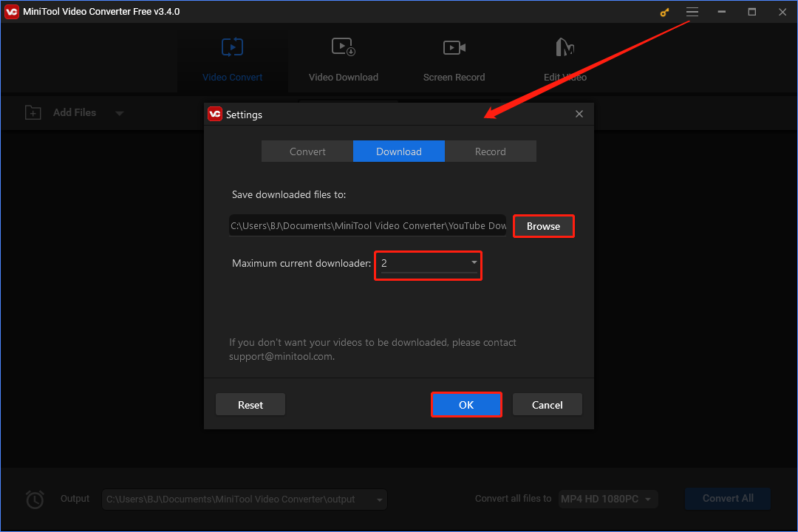Switch to the Record settings tab
The width and height of the screenshot is (798, 532).
[491, 151]
